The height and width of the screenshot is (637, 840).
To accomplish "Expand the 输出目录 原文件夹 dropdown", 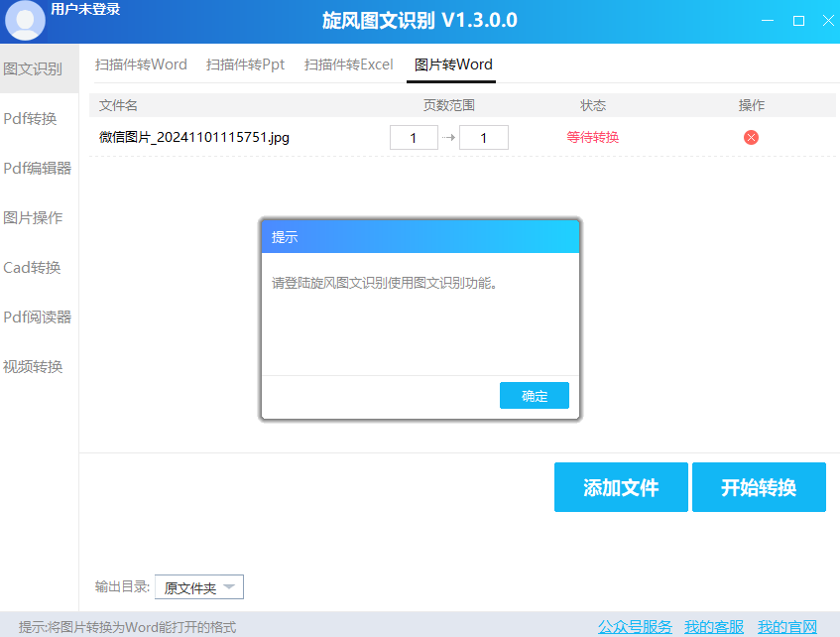I will [x=199, y=587].
